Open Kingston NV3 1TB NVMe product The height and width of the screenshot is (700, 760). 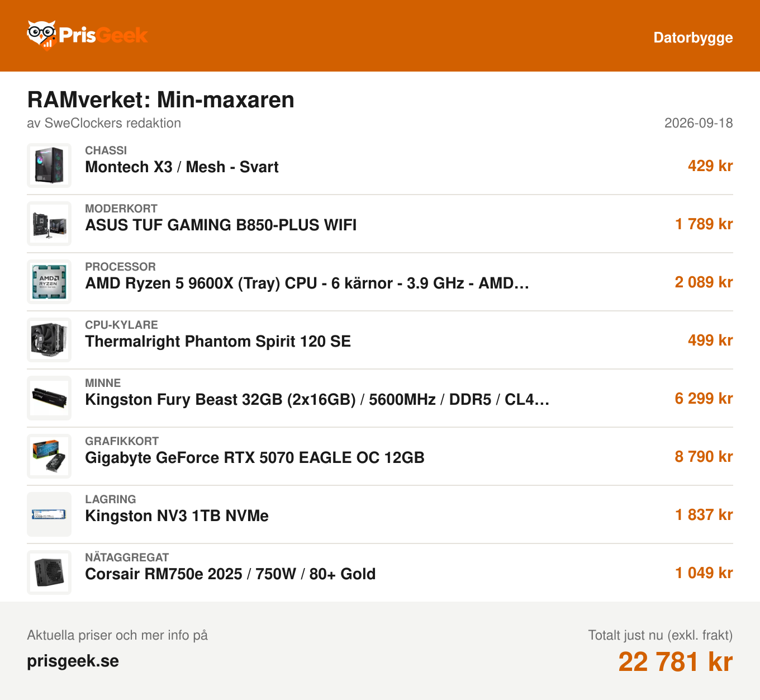point(177,516)
